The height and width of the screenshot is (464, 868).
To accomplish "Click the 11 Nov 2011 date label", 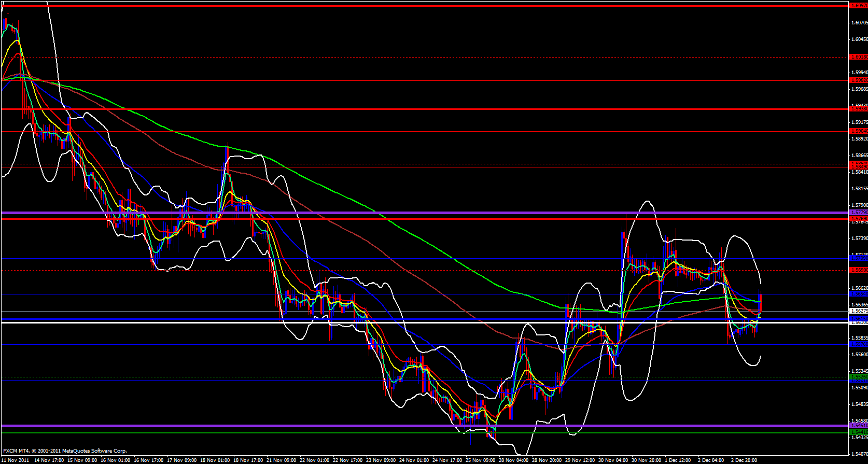I will coord(16,460).
